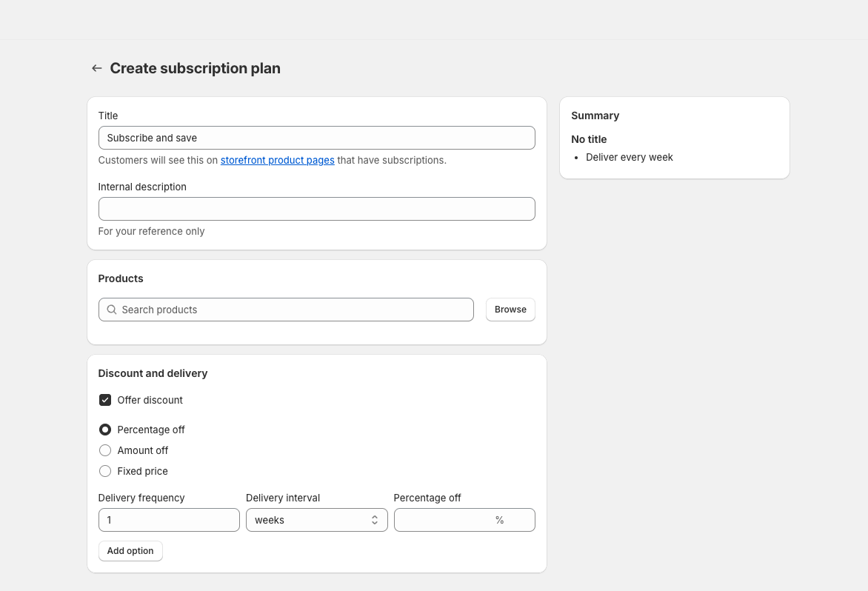Select the Fixed price radio option
This screenshot has width=868, height=591.
(105, 471)
